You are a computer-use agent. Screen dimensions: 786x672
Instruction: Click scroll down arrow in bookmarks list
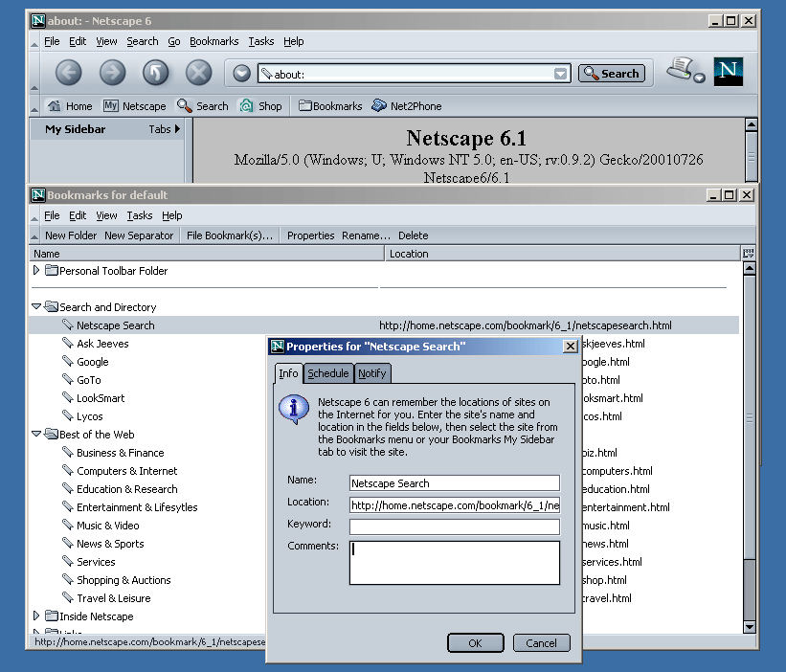[750, 626]
